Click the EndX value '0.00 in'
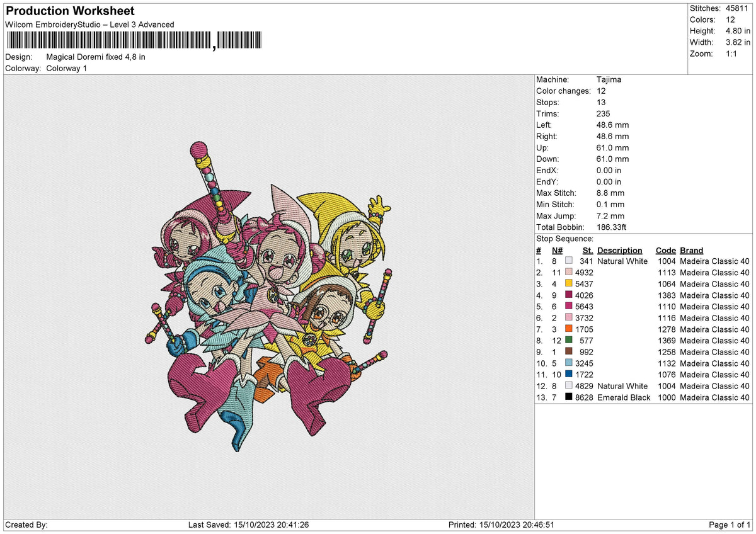The width and height of the screenshot is (756, 534). coord(609,171)
